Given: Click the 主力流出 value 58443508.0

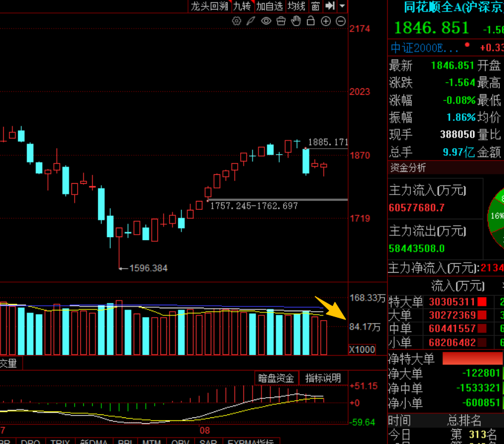Looking at the screenshot, I should (x=417, y=248).
